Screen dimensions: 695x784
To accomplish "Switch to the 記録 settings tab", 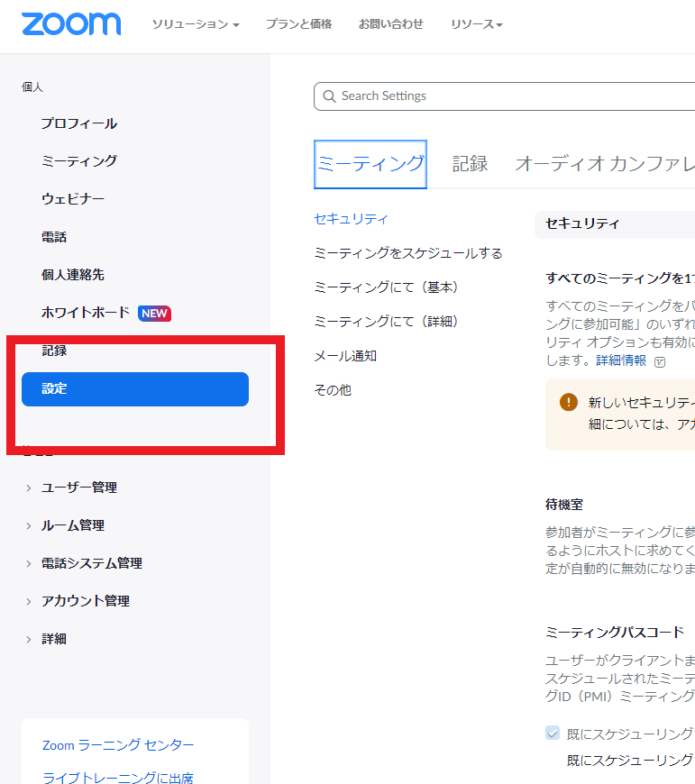I will click(x=470, y=163).
